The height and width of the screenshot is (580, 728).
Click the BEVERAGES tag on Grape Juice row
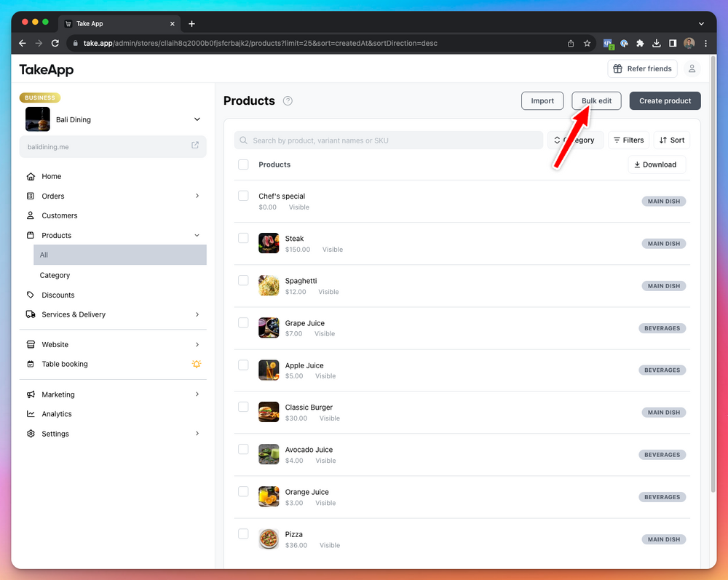[662, 328]
